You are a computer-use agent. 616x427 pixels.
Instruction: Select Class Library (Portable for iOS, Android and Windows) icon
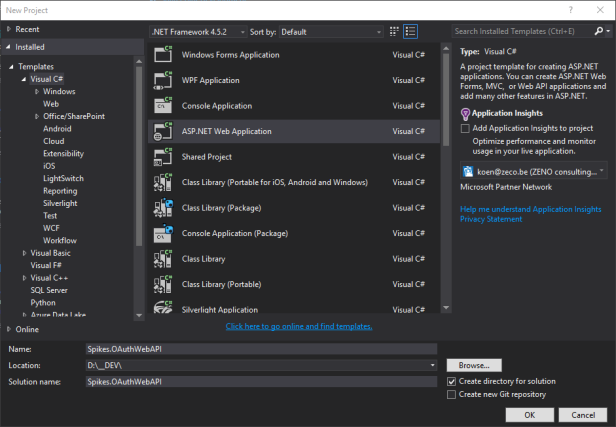[x=163, y=182]
